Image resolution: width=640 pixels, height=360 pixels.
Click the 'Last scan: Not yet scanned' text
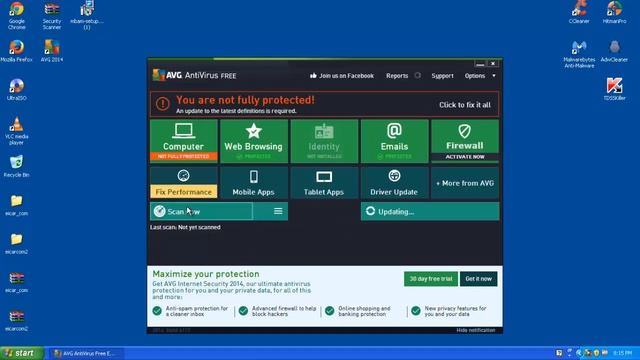point(185,227)
